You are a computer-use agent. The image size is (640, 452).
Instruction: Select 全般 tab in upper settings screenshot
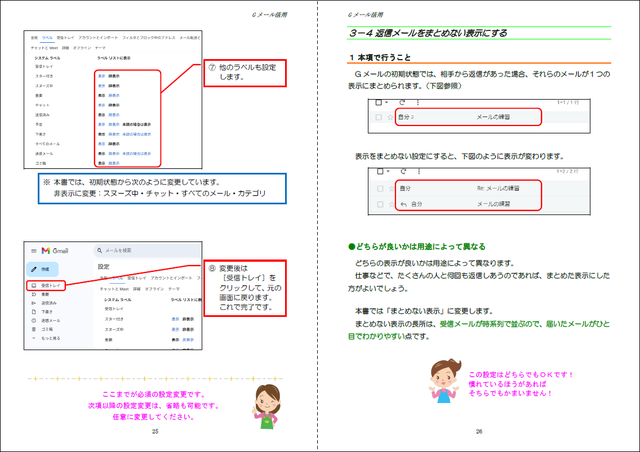pyautogui.click(x=34, y=38)
